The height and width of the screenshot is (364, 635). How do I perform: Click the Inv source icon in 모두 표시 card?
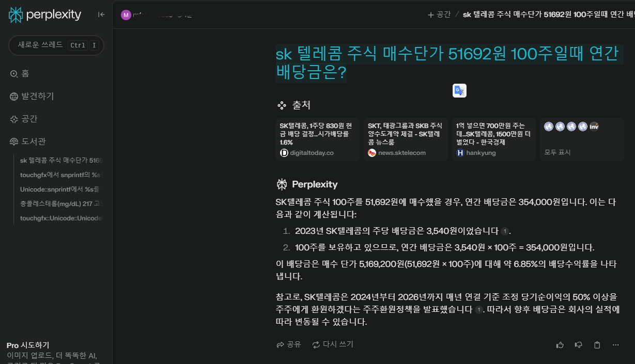[594, 126]
